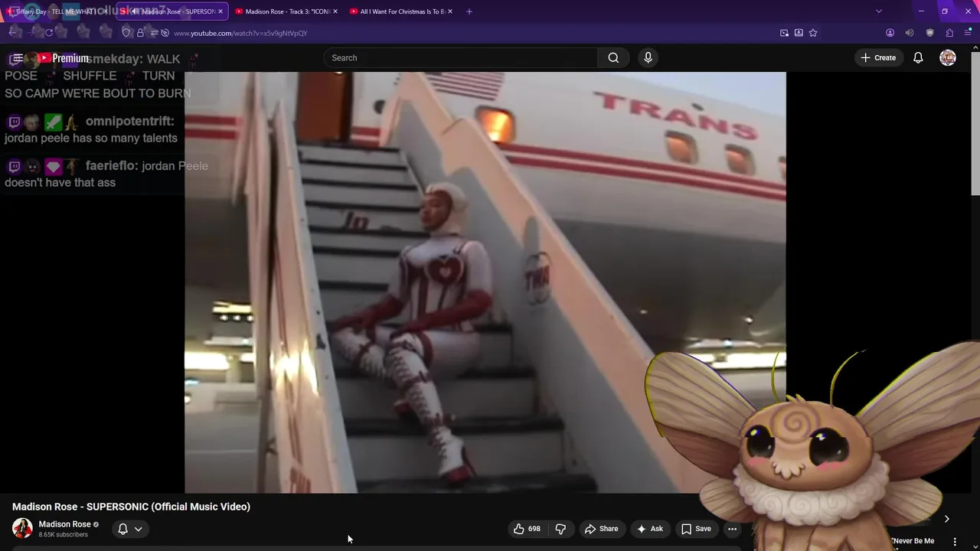The width and height of the screenshot is (980, 551).
Task: Open the tracking protection shield icon
Action: 126,33
